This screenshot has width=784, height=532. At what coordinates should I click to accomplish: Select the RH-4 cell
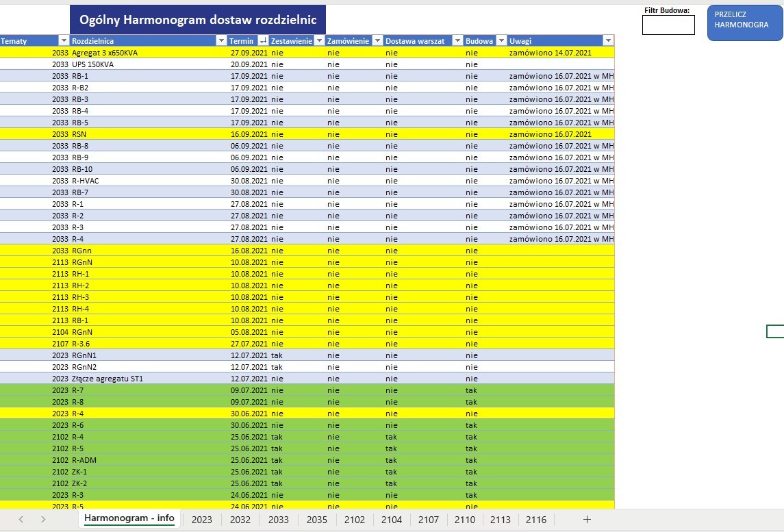pyautogui.click(x=149, y=309)
